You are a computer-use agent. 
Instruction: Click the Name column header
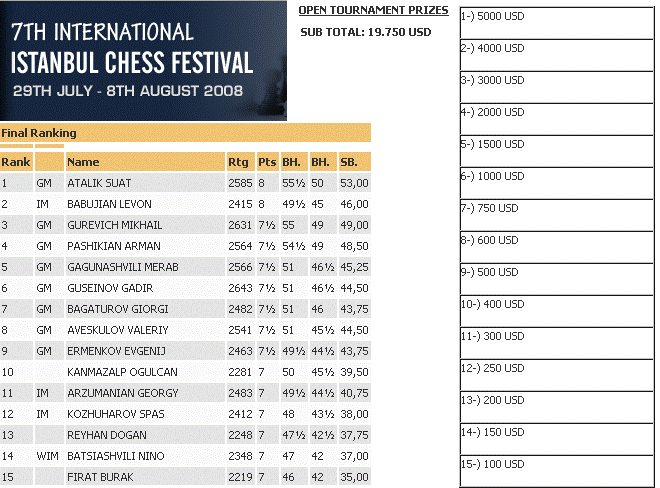tap(83, 162)
